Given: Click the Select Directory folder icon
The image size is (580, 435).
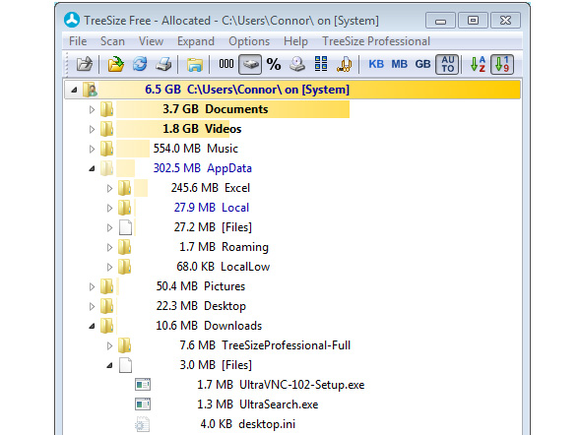Looking at the screenshot, I should point(116,64).
